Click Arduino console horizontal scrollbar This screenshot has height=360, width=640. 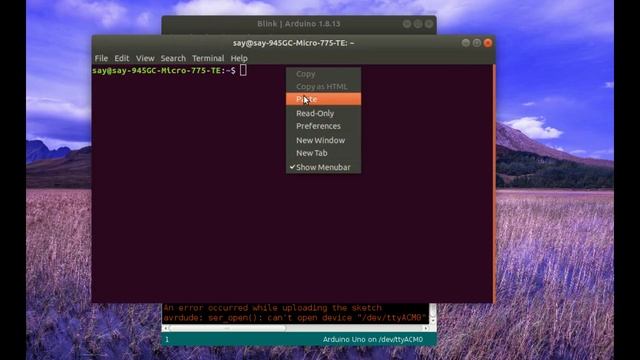coord(228,328)
